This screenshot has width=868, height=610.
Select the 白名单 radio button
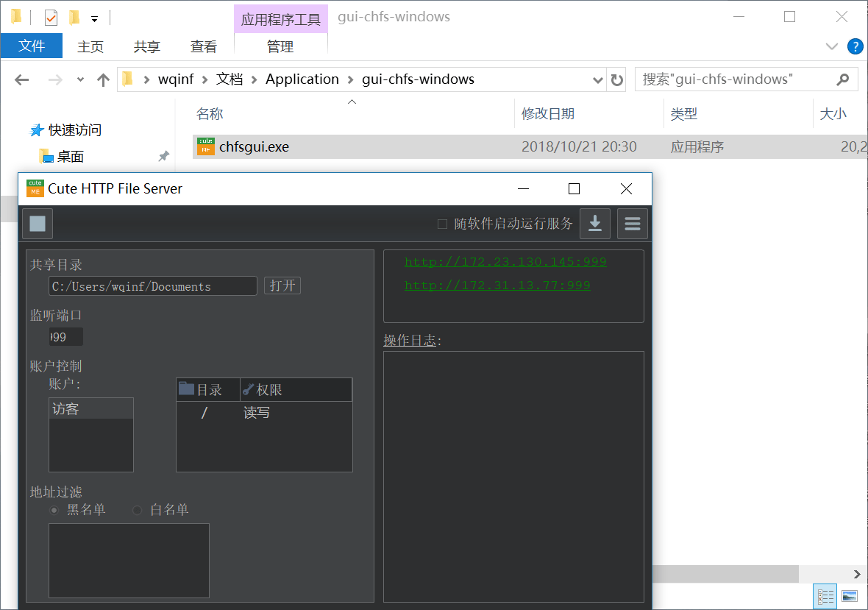click(138, 510)
